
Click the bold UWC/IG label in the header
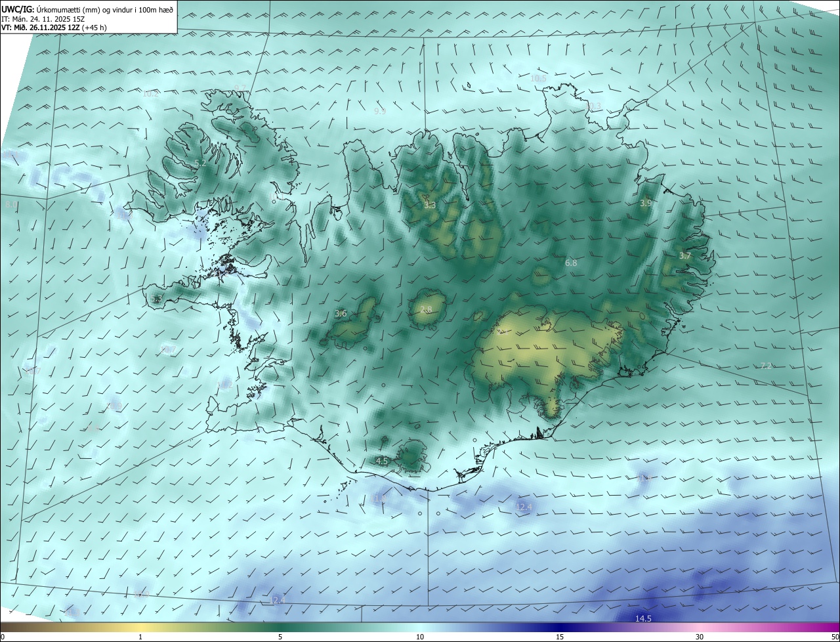[18, 9]
